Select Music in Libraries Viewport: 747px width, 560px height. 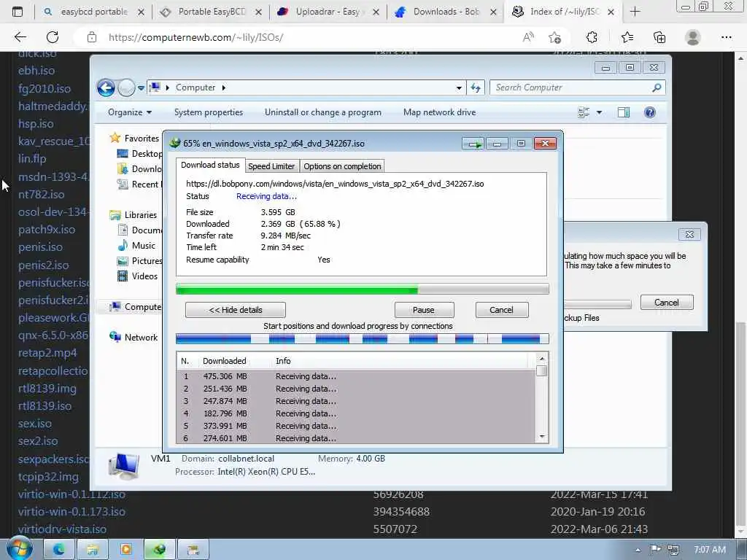[x=144, y=246]
